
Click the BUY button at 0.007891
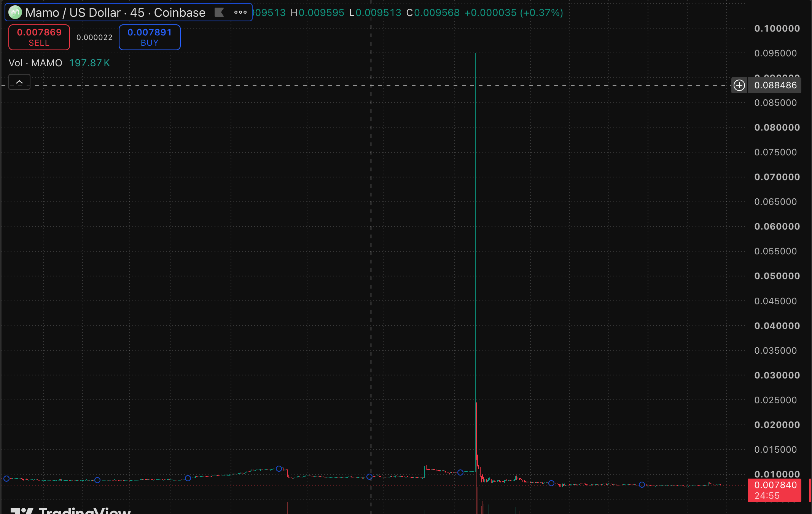pyautogui.click(x=150, y=37)
